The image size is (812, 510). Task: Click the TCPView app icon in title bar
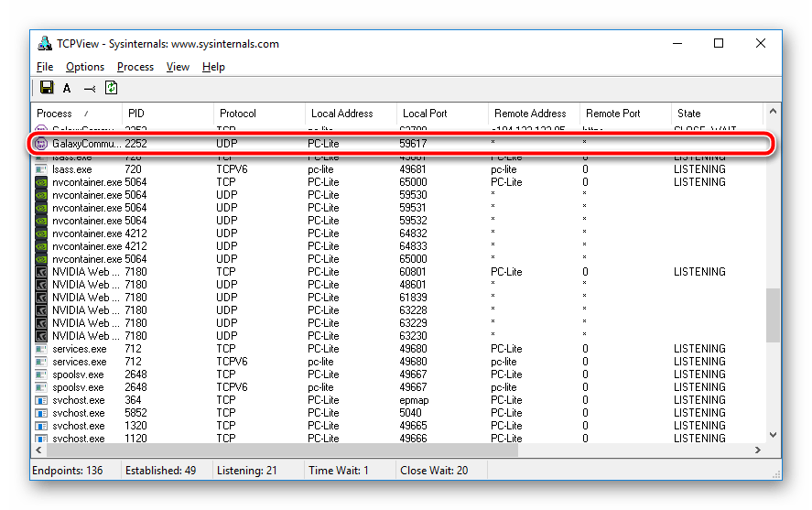point(44,44)
